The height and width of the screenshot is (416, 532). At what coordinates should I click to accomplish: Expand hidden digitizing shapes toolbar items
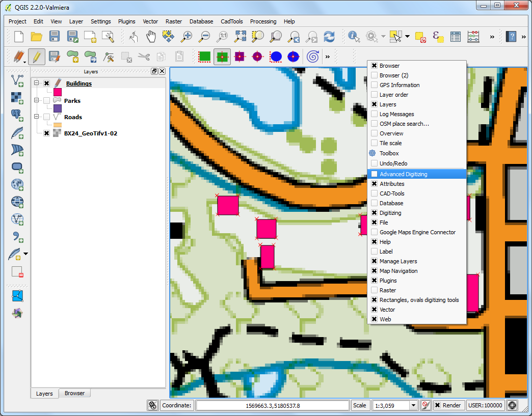pyautogui.click(x=328, y=57)
